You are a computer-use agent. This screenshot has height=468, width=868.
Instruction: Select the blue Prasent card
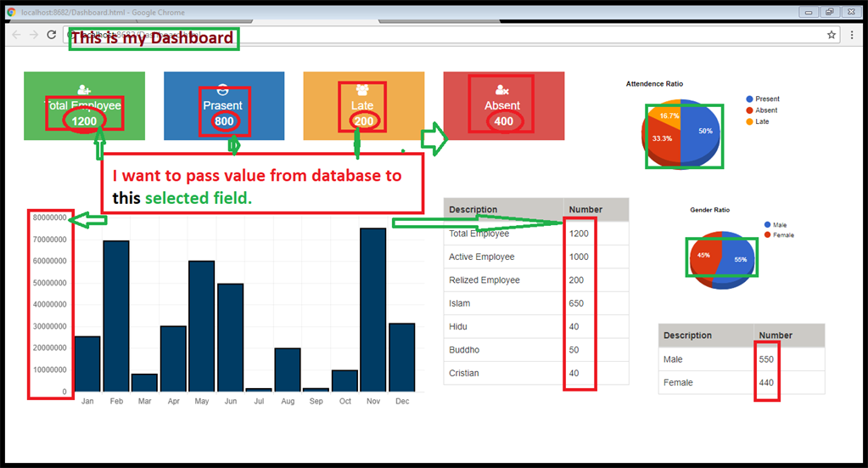pos(224,106)
